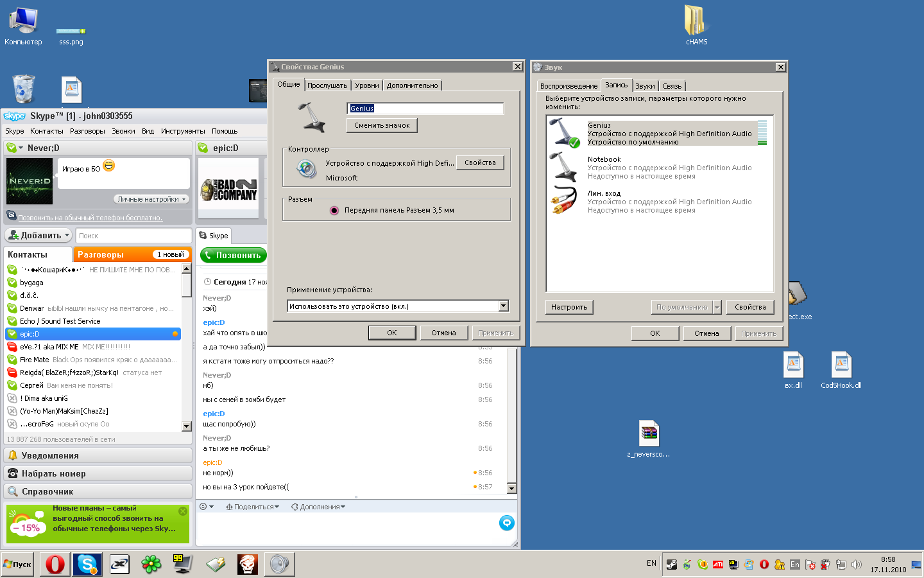Open the Black Ops skull taskbar icon
Screen dimensions: 924x578
(x=247, y=565)
